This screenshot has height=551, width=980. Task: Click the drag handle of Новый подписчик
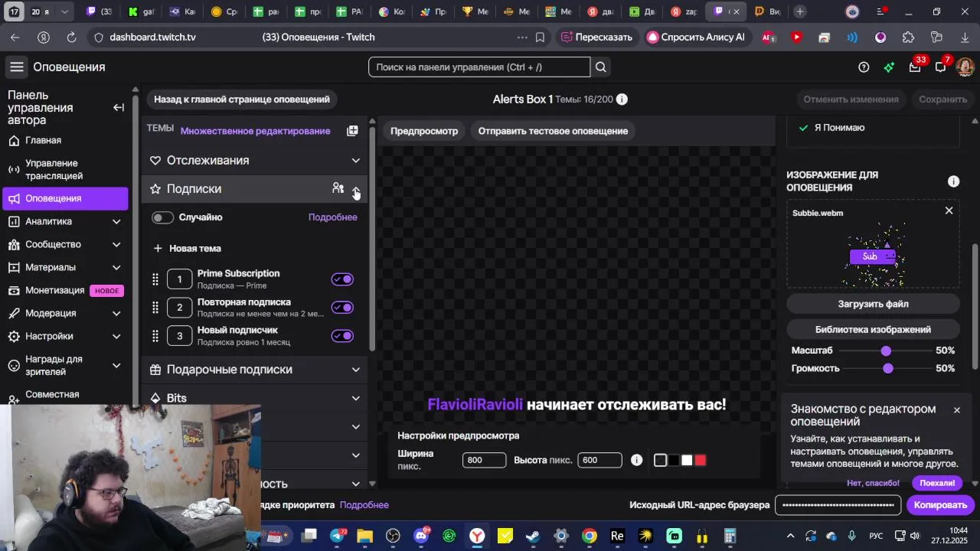click(155, 336)
